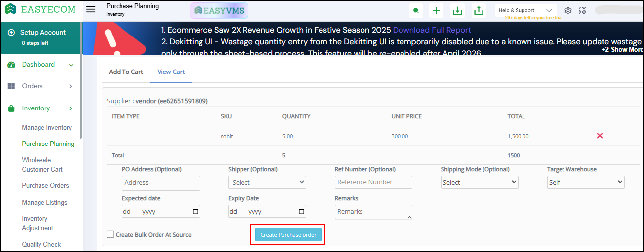The image size is (644, 252).
Task: Expand the Help & Support dropdown
Action: pos(525,10)
